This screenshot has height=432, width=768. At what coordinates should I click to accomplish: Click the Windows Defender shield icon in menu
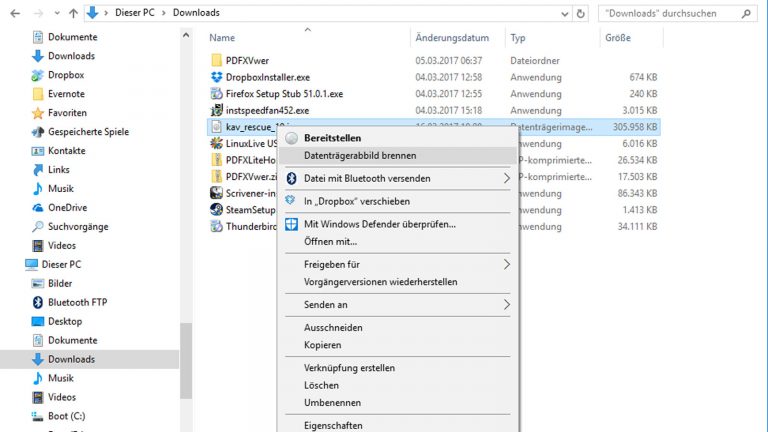click(x=292, y=224)
